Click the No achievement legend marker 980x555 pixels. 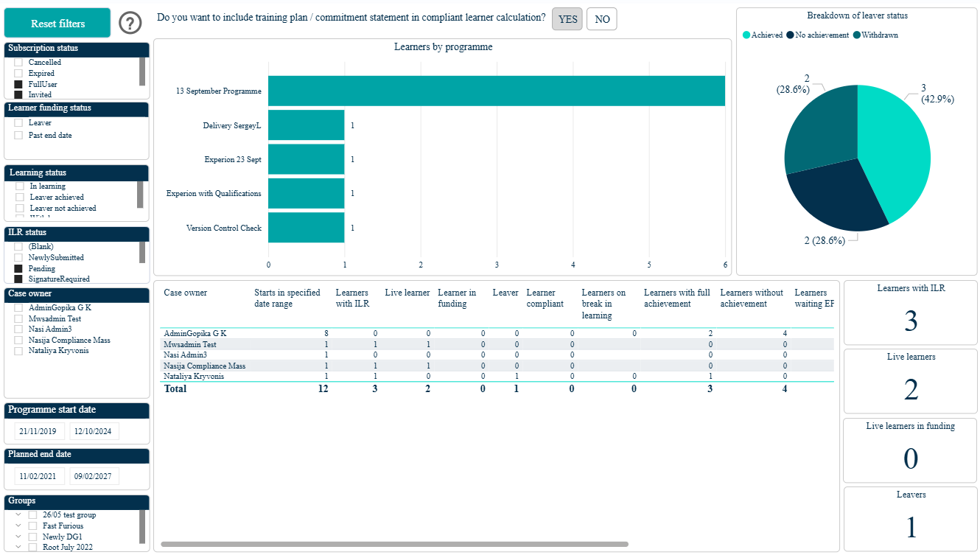(x=791, y=35)
